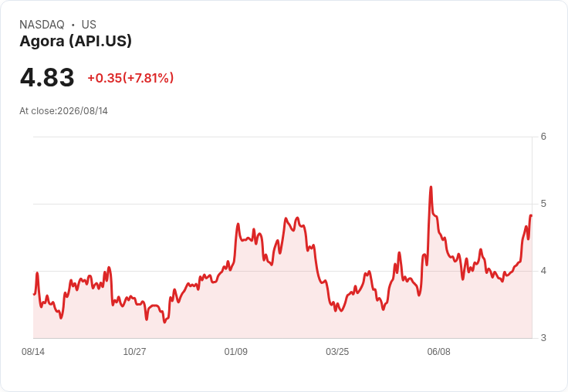Click the NASDAQ exchange label
The width and height of the screenshot is (568, 392).
pyautogui.click(x=42, y=25)
